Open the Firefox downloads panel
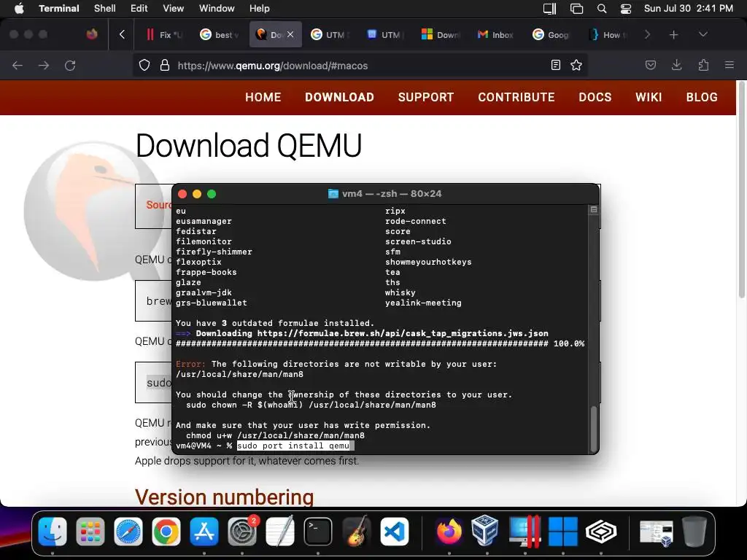The width and height of the screenshot is (747, 560). click(676, 65)
